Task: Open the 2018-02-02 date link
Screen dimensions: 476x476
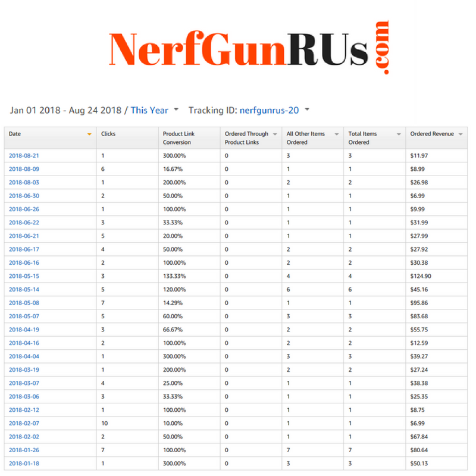Action: (24, 437)
